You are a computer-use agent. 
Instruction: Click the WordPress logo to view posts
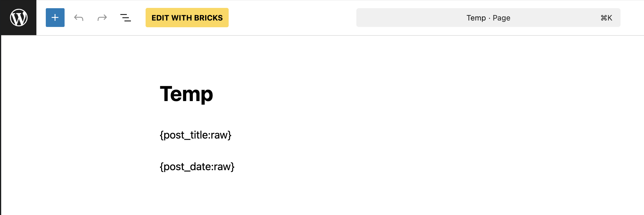click(18, 18)
